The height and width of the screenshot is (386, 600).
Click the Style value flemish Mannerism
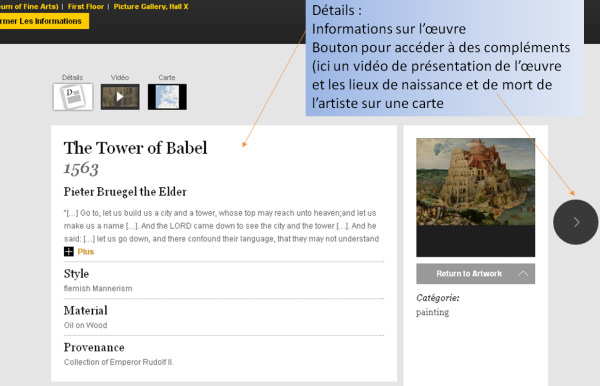click(98, 288)
